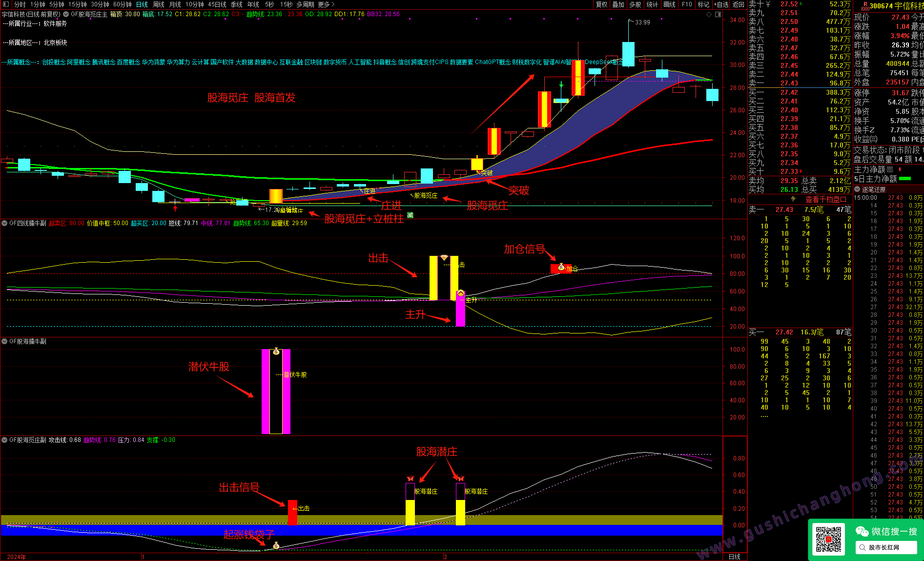Select the 5分钟 period
Screen dimensions: 924x561
pyautogui.click(x=57, y=4)
